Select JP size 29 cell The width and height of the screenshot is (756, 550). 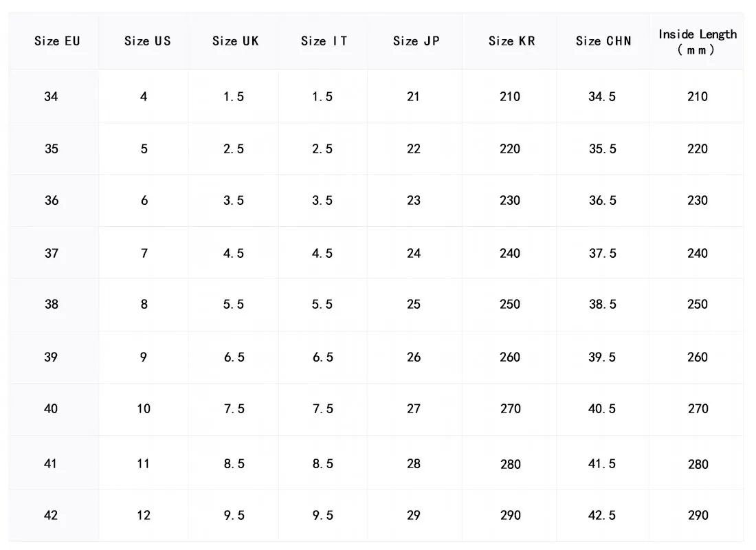point(413,516)
